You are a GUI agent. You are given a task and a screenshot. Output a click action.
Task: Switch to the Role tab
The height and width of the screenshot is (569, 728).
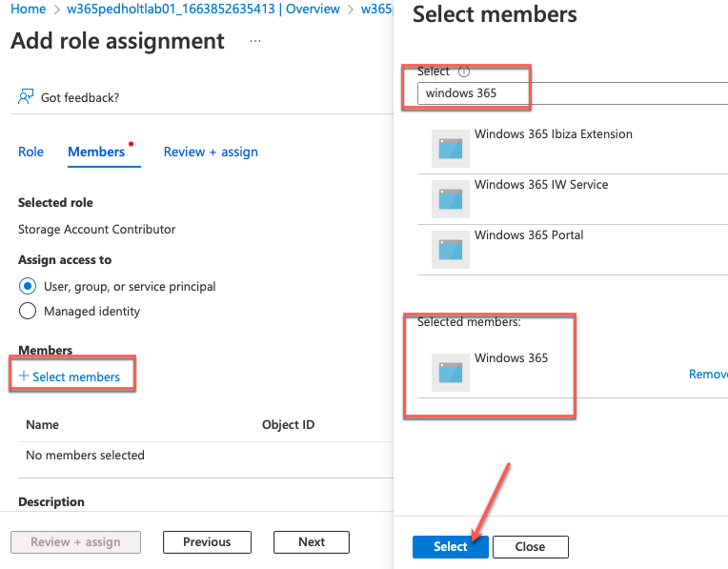30,152
